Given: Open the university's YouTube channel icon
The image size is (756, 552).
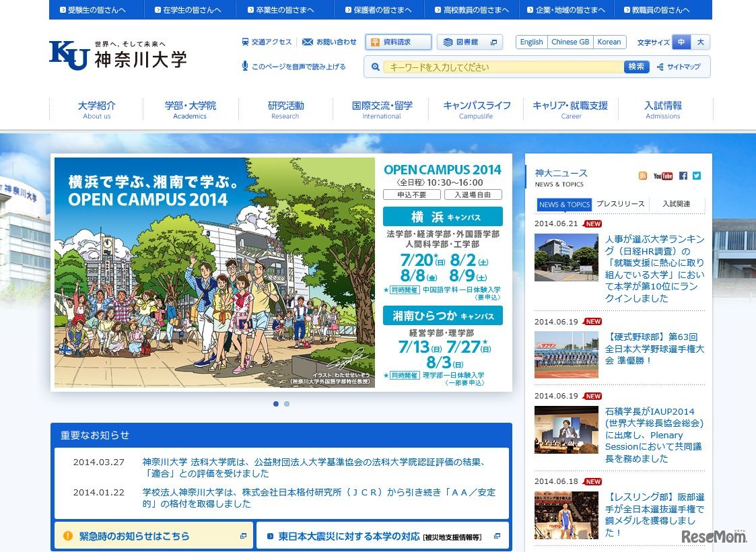Looking at the screenshot, I should (x=663, y=176).
